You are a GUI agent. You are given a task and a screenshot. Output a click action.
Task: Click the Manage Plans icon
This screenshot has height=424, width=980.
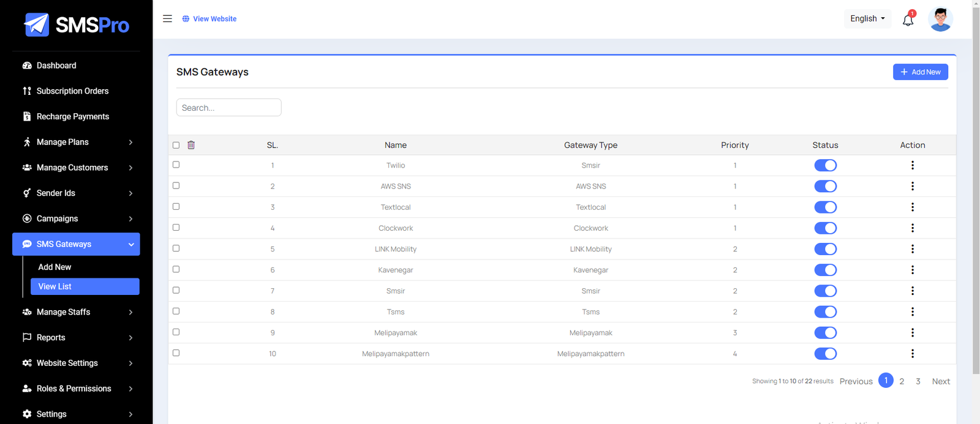click(x=27, y=142)
